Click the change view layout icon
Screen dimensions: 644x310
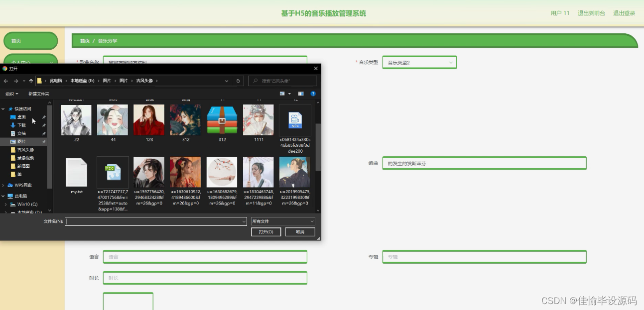click(281, 93)
